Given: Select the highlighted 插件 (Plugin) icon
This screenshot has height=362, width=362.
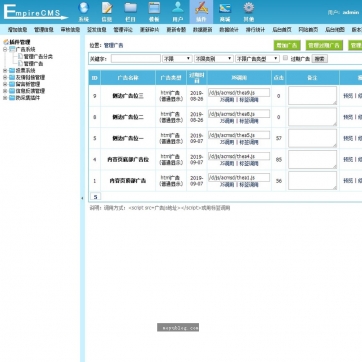Looking at the screenshot, I should pos(201,12).
